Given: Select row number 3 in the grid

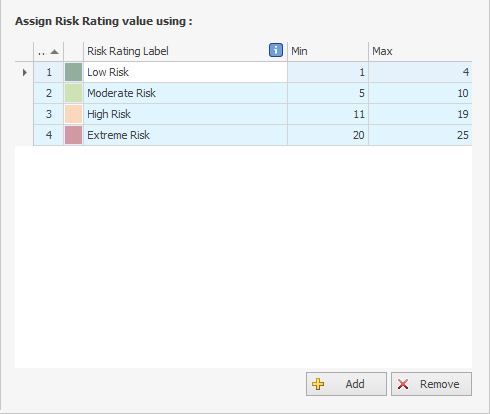Looking at the screenshot, I should (x=49, y=114).
